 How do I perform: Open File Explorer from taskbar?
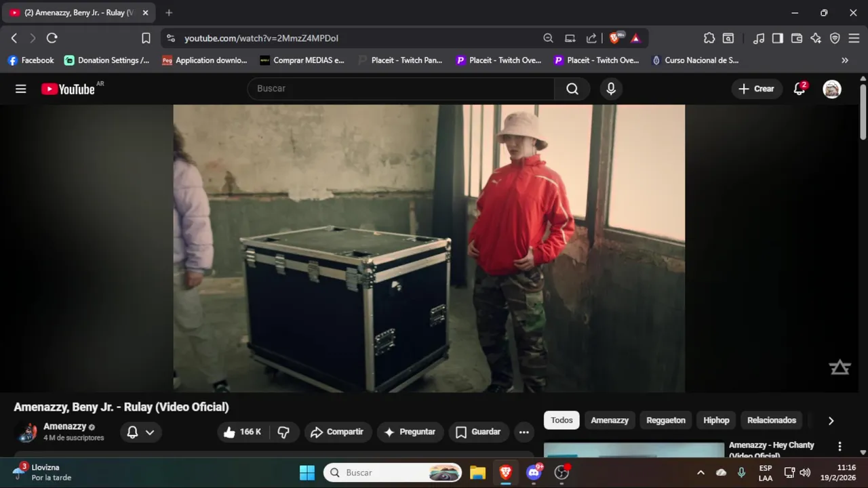click(477, 472)
